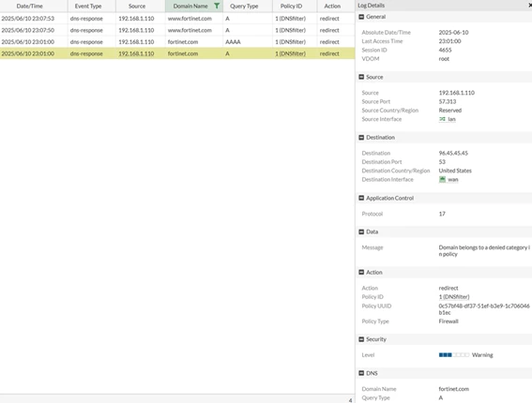
Task: Click www.fortinet.com in the 23:07:50 row
Action: pos(190,30)
